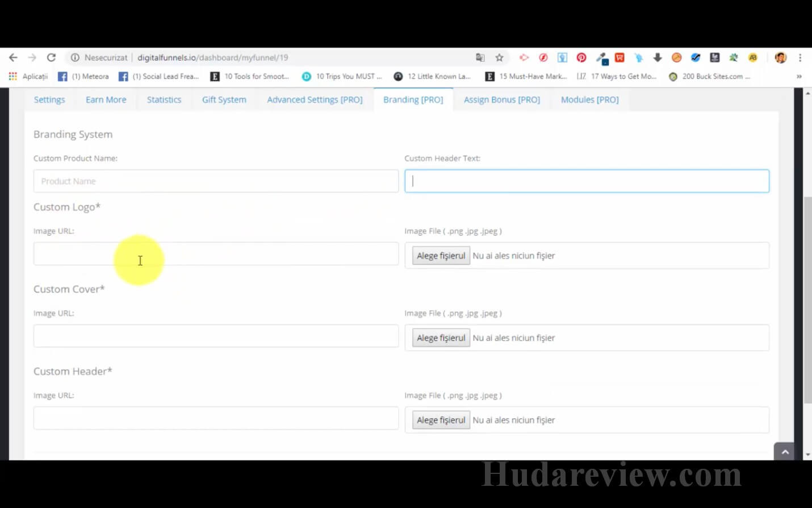The image size is (812, 508).
Task: Open the 200 Buck Sites.com bookmark
Action: click(x=710, y=76)
